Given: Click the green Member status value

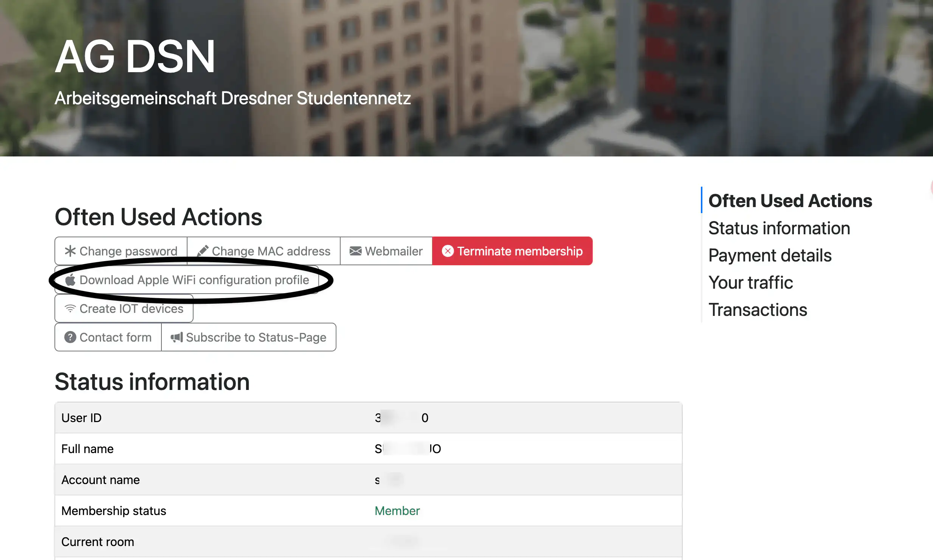Looking at the screenshot, I should point(397,511).
